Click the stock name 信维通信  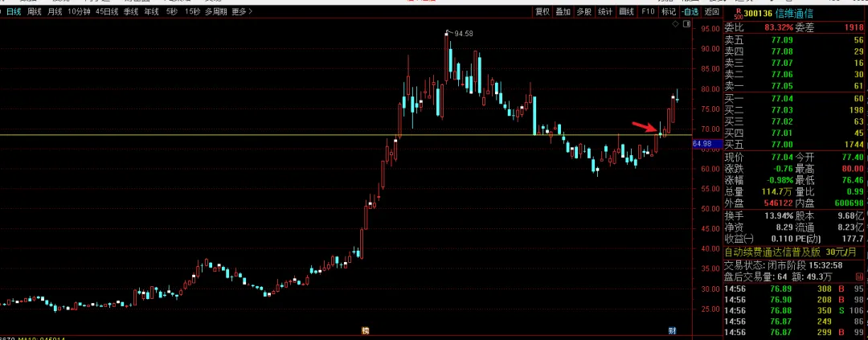[796, 14]
